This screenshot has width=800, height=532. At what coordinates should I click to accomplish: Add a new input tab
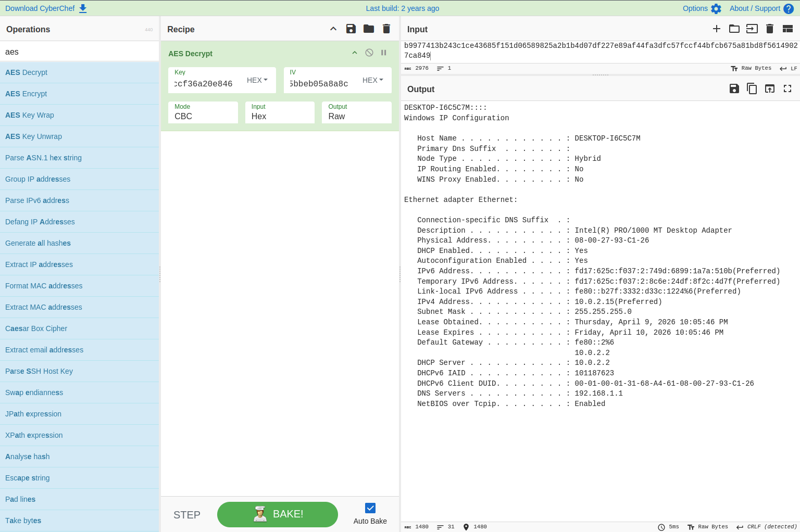point(717,29)
